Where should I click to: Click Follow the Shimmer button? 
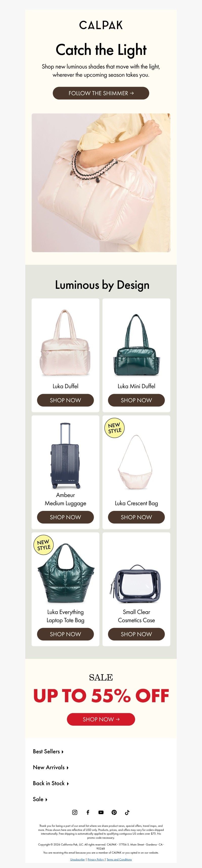[x=101, y=93]
